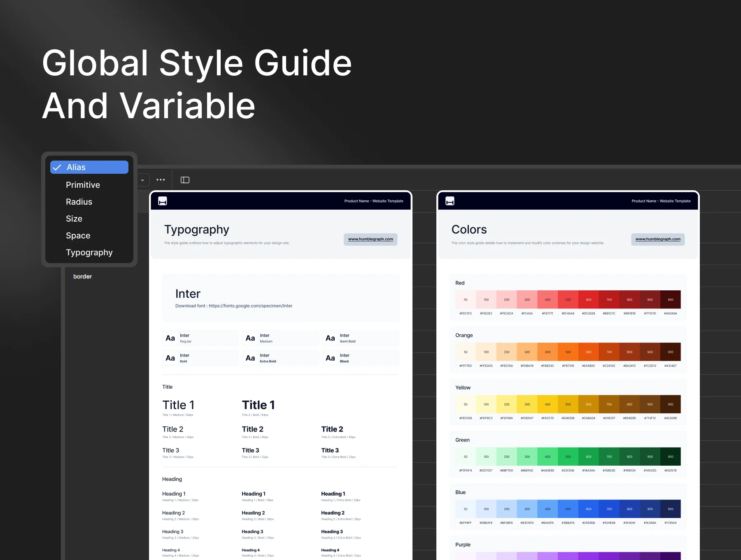Choose Typography from the collection menu
The width and height of the screenshot is (741, 560).
89,252
